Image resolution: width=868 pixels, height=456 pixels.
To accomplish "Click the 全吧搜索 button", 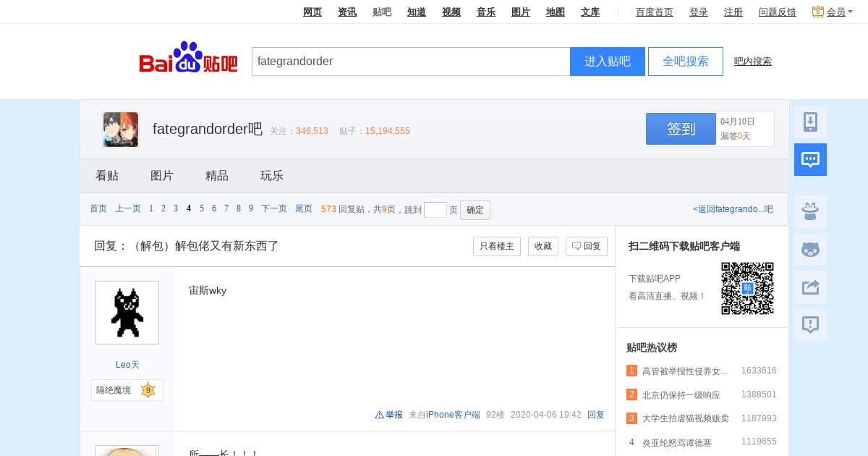I will coord(686,62).
